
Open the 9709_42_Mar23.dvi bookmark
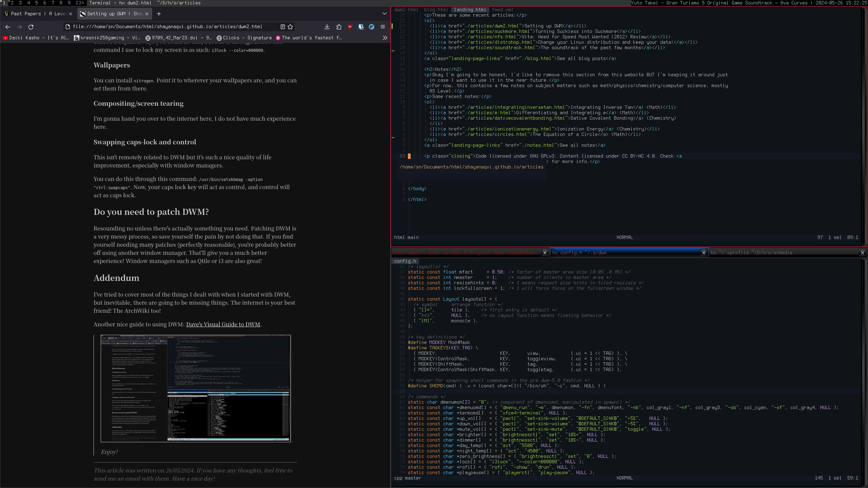coord(178,38)
